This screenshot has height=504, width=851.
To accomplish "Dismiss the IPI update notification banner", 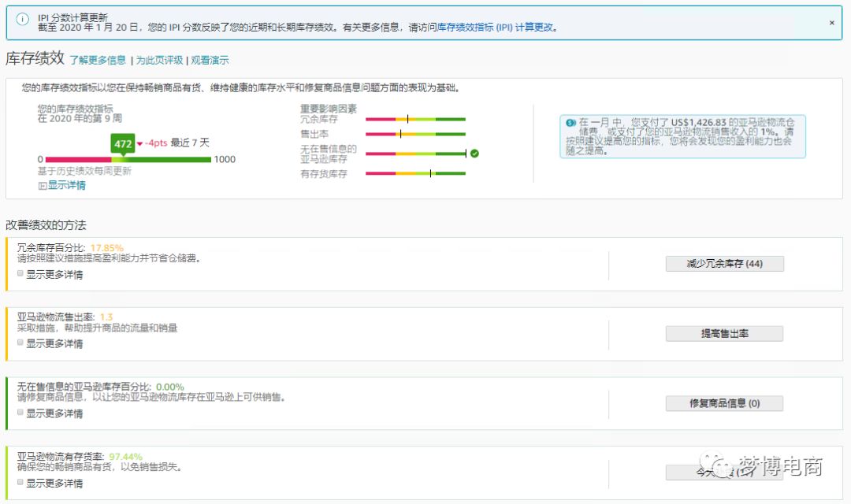I will click(831, 23).
